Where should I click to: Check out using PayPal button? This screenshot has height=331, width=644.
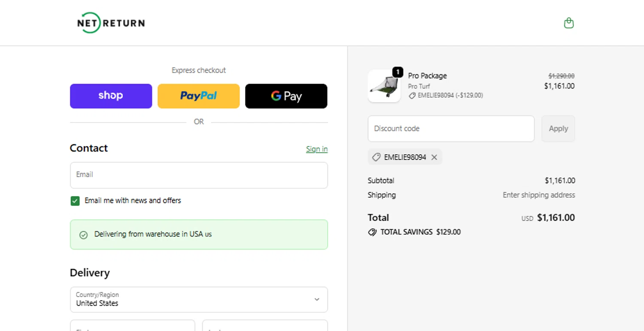(198, 96)
